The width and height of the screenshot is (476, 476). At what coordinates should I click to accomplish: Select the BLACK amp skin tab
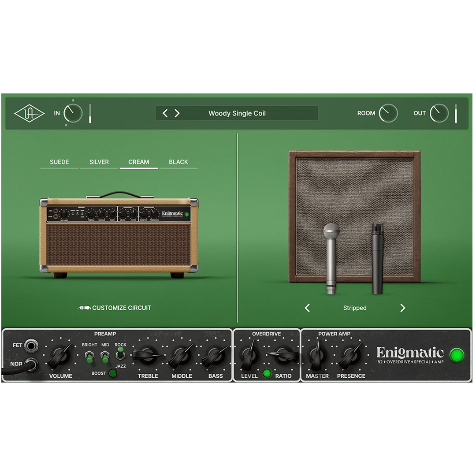pyautogui.click(x=178, y=162)
